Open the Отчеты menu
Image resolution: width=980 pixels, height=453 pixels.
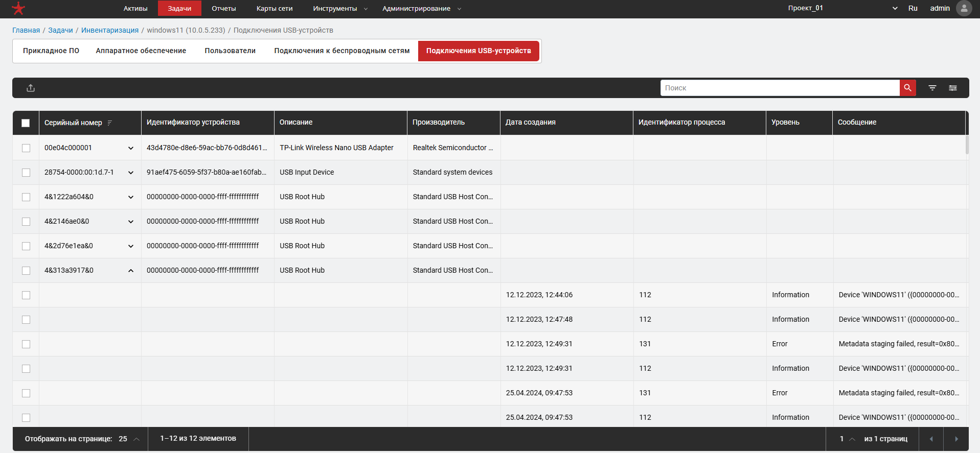224,8
